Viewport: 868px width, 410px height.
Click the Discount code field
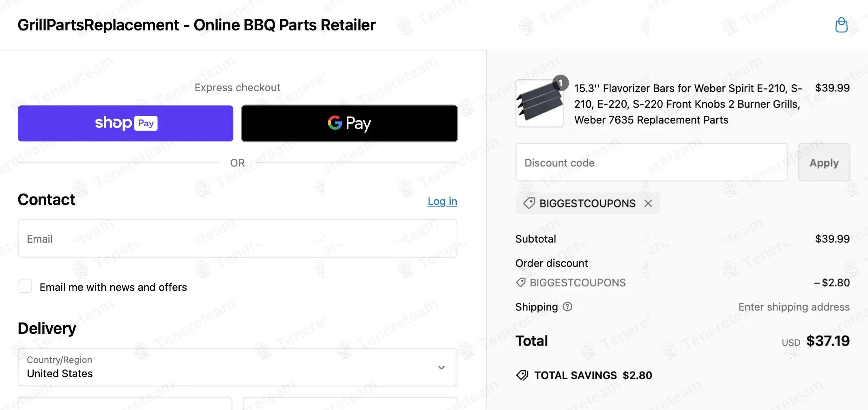[651, 162]
